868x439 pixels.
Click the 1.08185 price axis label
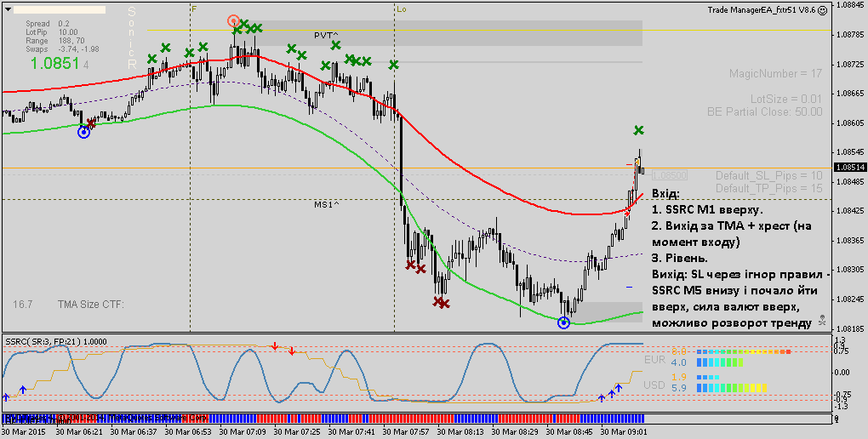851,329
